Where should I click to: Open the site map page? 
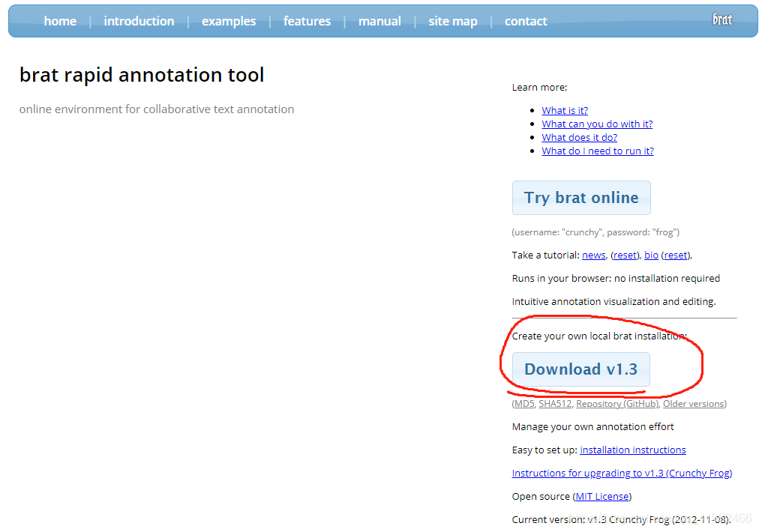[452, 21]
